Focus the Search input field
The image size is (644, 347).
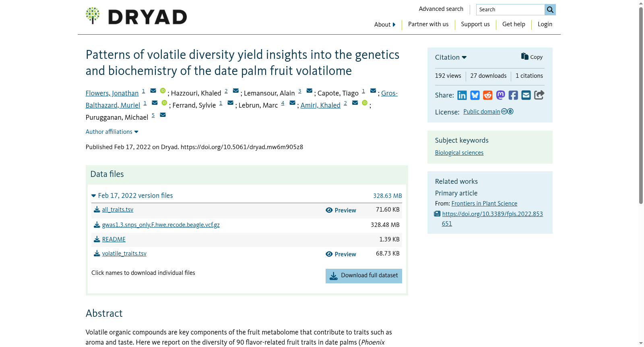[x=510, y=10]
